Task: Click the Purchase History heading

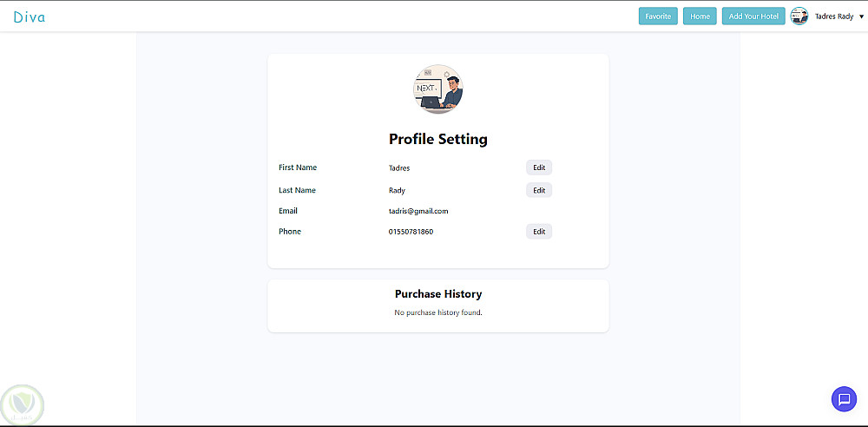Action: coord(438,294)
